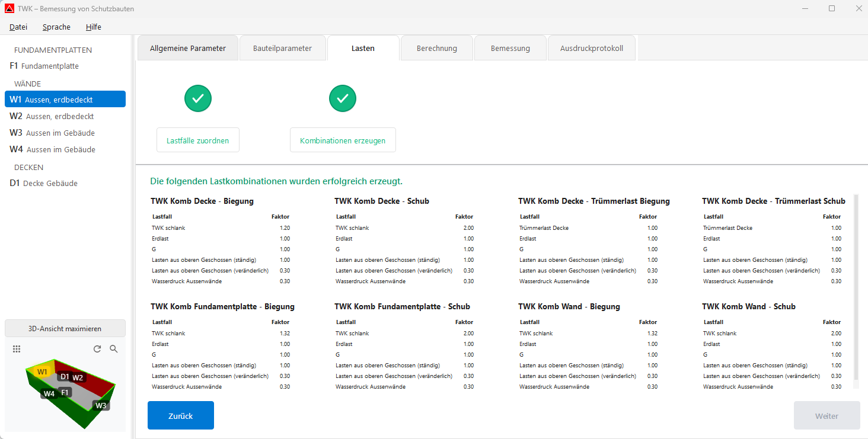868x439 pixels.
Task: Click the Kombinationen erzeugen button
Action: click(x=343, y=140)
